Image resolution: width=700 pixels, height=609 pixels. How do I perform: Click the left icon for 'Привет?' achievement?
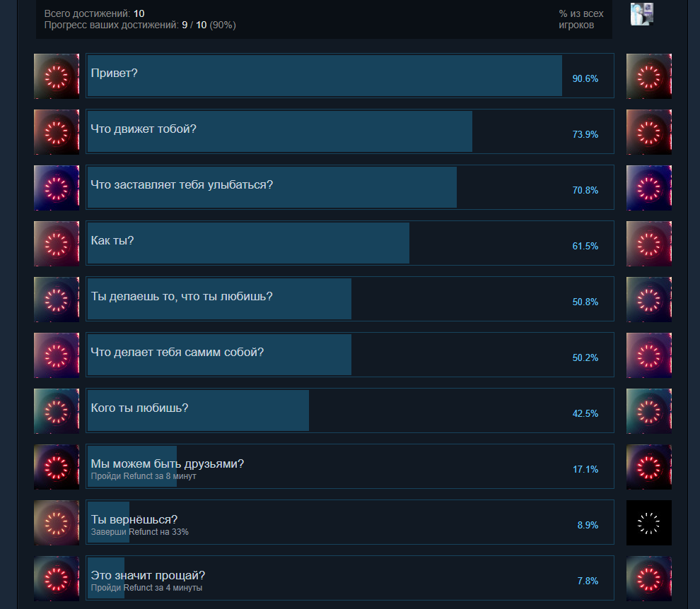pos(57,76)
